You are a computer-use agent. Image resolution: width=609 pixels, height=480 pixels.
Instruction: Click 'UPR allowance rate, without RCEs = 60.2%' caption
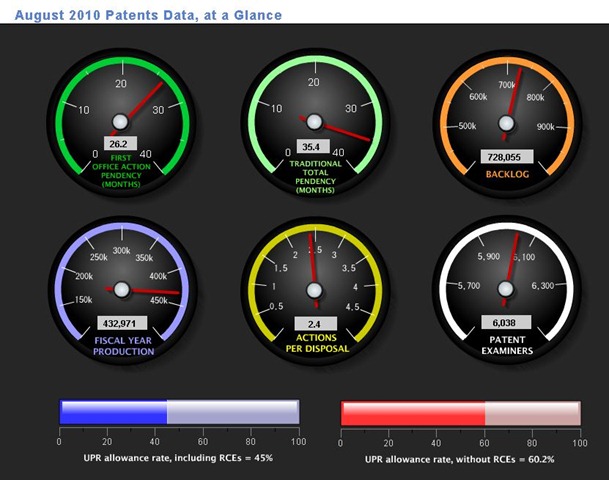pyautogui.click(x=459, y=459)
